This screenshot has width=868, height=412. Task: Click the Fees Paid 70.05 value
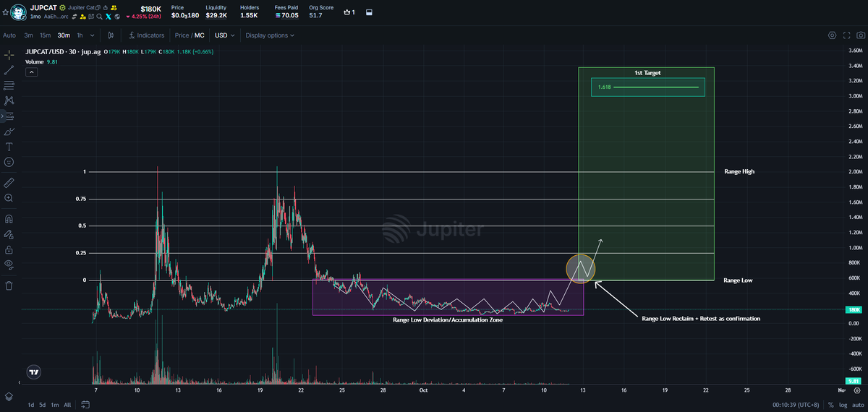tap(286, 15)
